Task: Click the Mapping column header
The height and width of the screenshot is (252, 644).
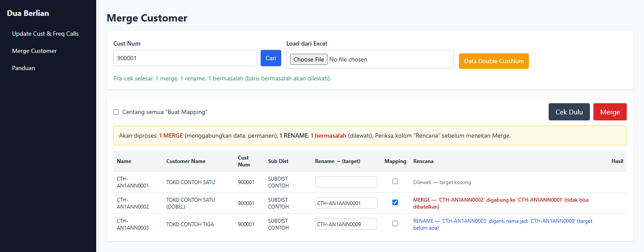Action: click(395, 161)
